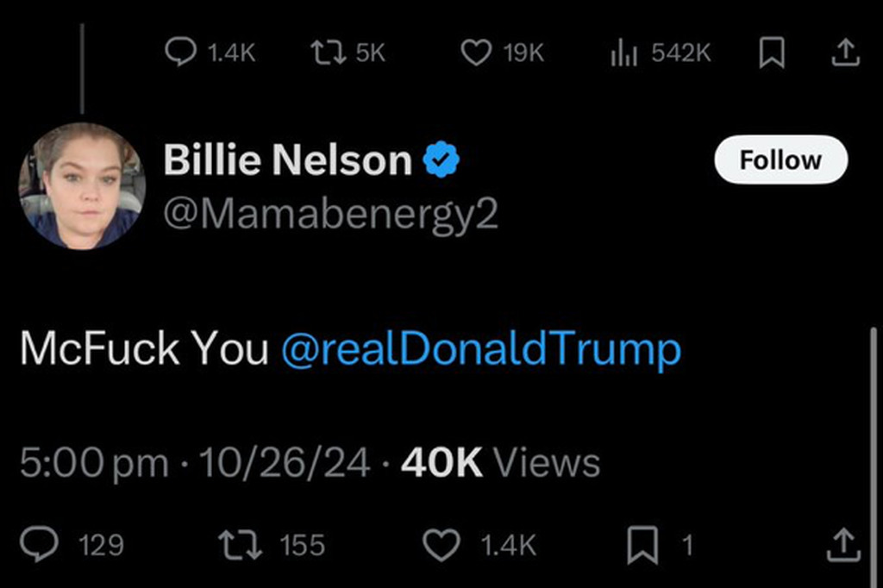Image resolution: width=883 pixels, height=588 pixels.
Task: Open the @Mamabenergy2 handle
Action: 330,215
